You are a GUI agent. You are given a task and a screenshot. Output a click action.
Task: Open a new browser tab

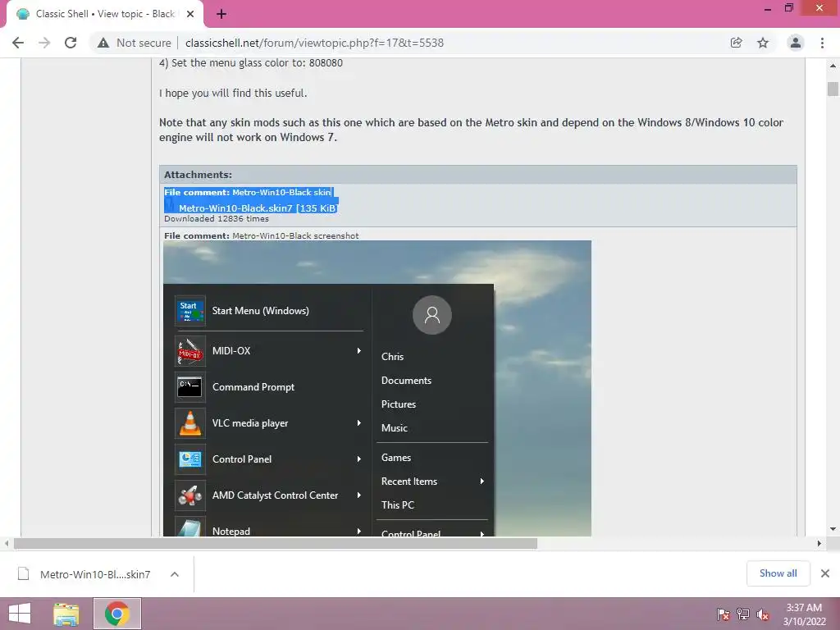click(221, 14)
